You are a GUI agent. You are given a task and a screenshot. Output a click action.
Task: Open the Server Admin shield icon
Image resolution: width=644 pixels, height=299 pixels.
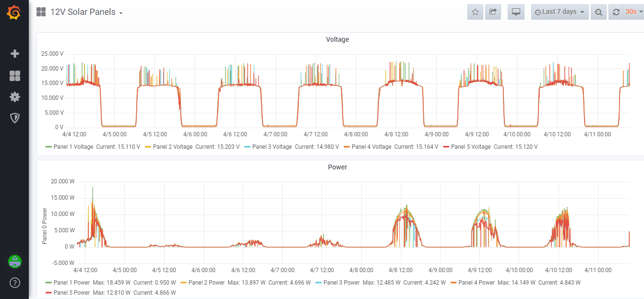tap(15, 118)
